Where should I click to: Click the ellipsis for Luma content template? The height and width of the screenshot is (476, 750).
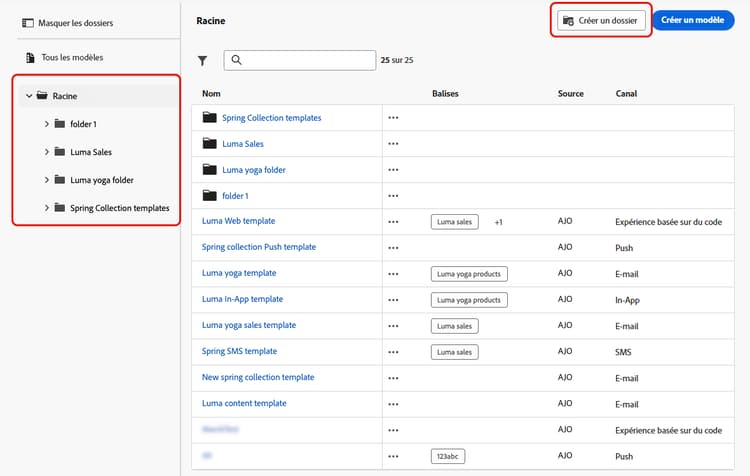393,404
